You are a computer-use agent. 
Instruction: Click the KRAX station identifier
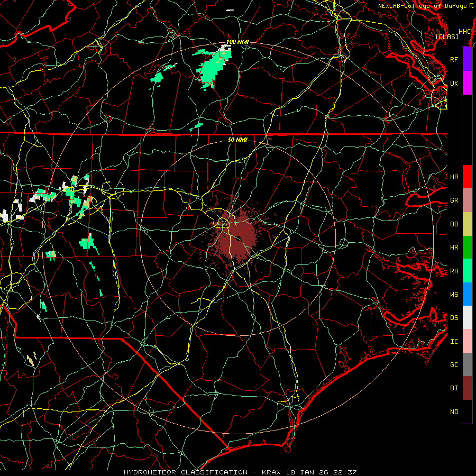point(271,472)
